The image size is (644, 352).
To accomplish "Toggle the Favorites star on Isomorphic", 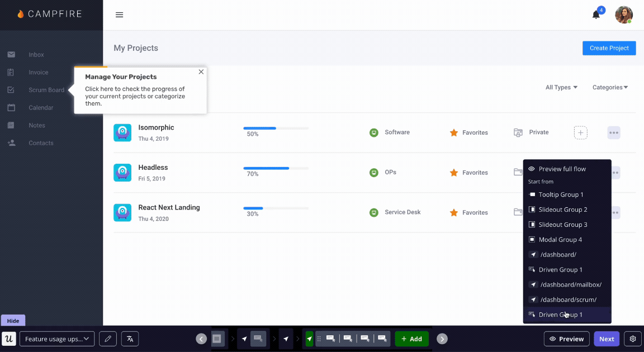I will [x=453, y=132].
